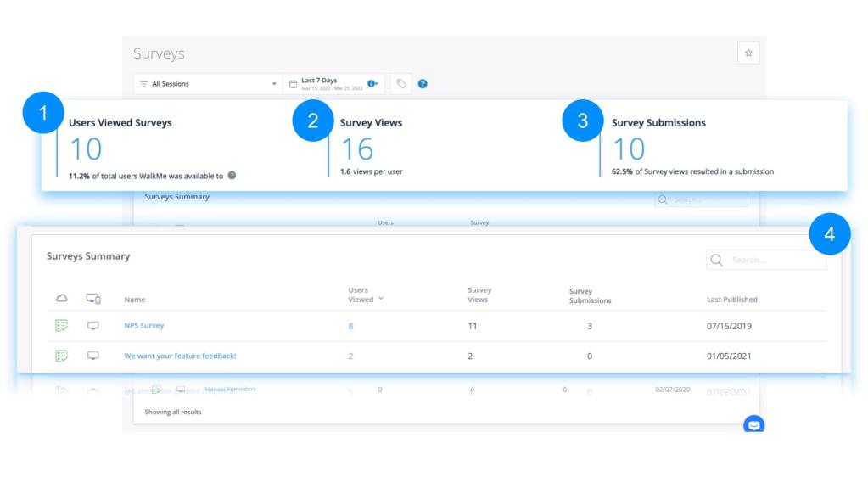Screen dimensions: 868x494
Task: Click into the Surveys Summary search field
Action: click(776, 260)
